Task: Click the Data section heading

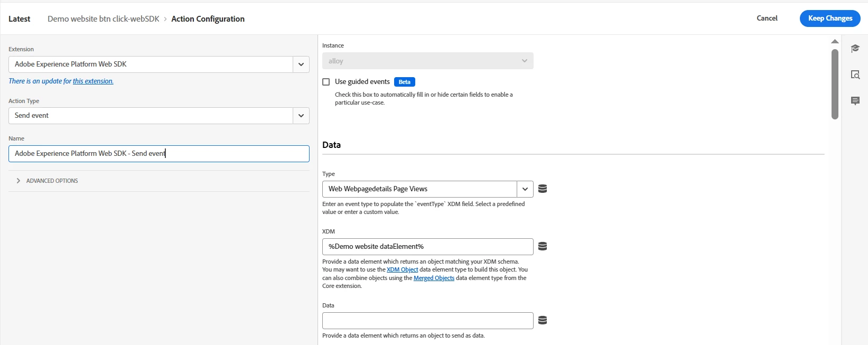Action: (331, 145)
